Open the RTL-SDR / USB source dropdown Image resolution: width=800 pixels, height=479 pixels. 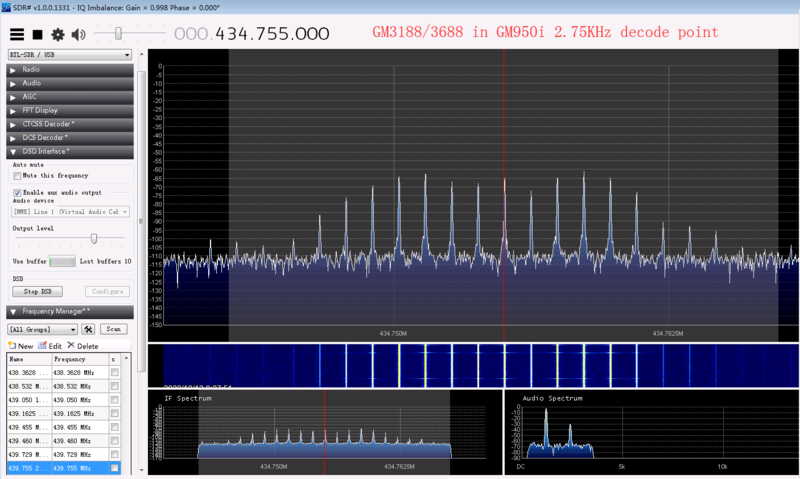[70, 55]
